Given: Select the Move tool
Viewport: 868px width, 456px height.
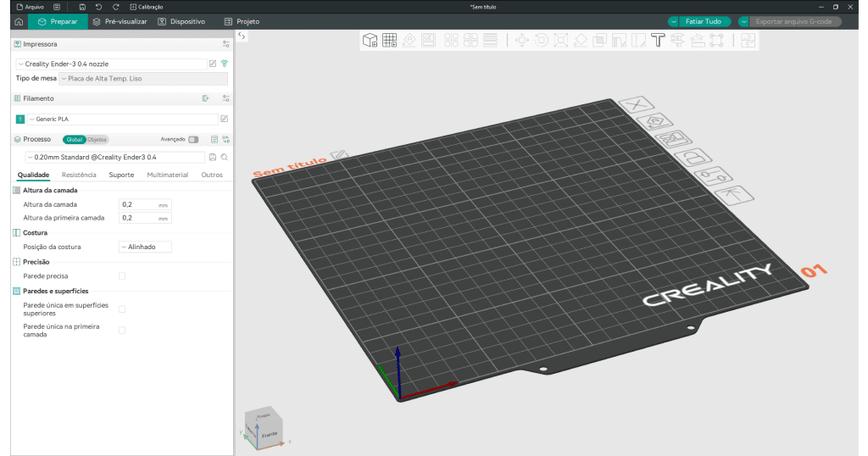Looking at the screenshot, I should [x=522, y=41].
